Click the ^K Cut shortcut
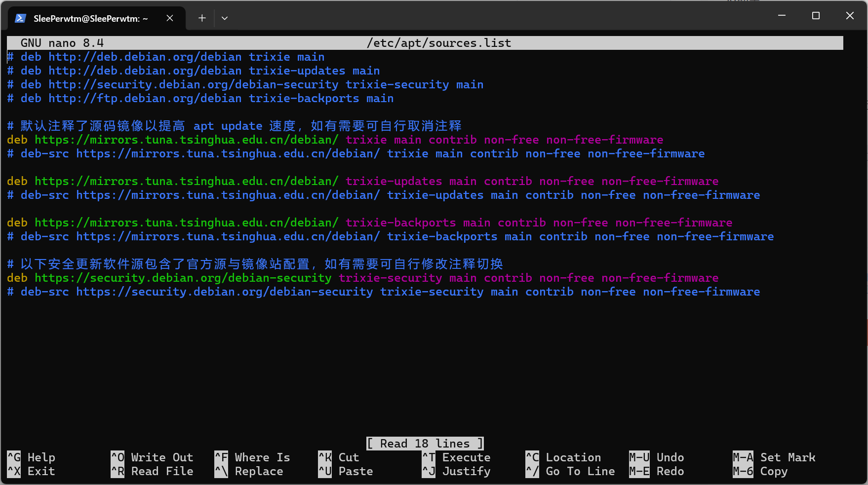 [339, 457]
